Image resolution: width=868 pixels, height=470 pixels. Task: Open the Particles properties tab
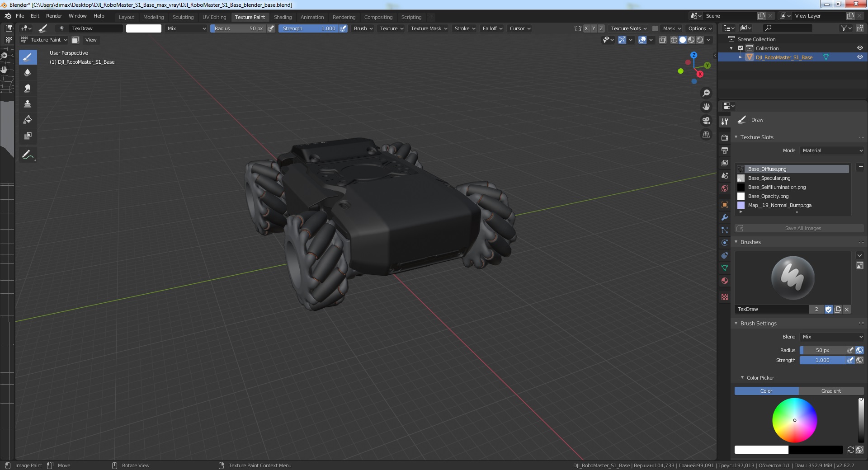[x=725, y=230]
